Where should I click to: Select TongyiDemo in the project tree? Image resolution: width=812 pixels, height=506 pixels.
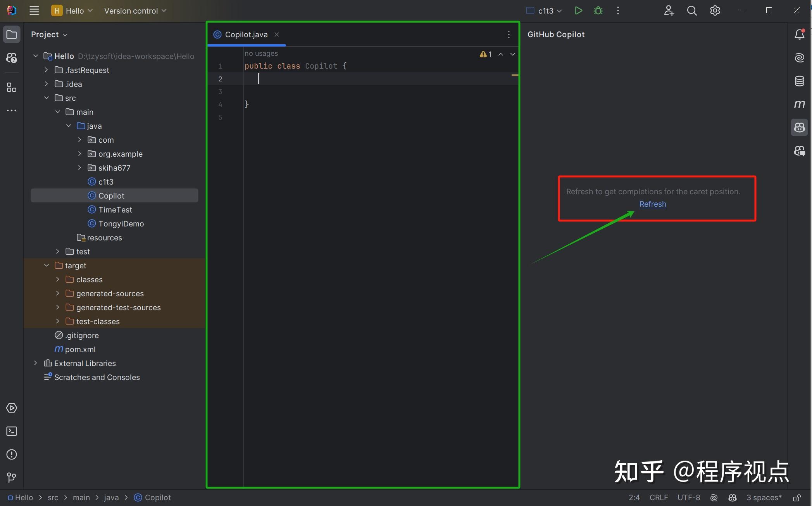tap(121, 223)
